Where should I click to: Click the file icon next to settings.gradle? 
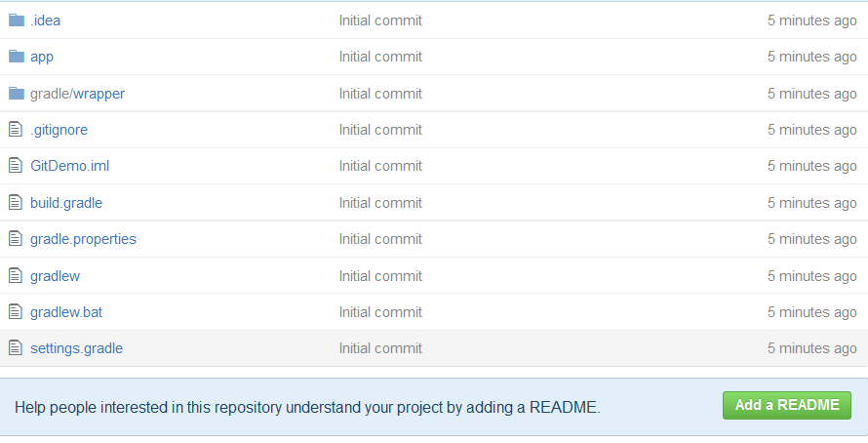point(15,348)
